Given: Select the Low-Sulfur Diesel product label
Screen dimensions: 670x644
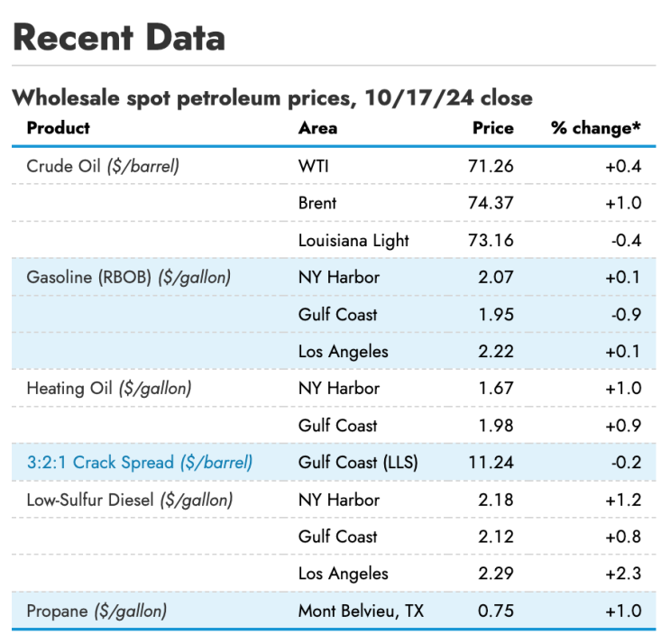Looking at the screenshot, I should pyautogui.click(x=130, y=500).
